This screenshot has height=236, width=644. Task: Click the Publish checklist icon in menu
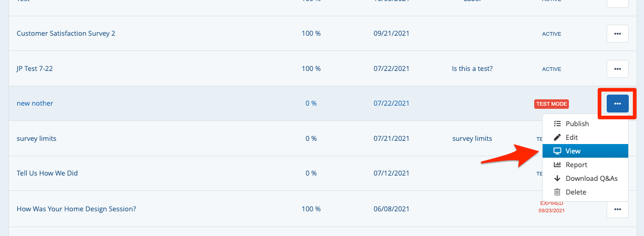click(x=557, y=124)
